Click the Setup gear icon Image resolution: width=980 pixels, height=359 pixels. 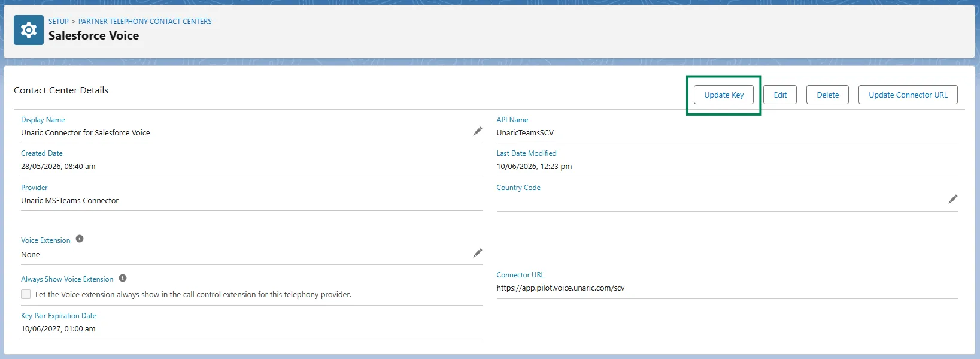[29, 30]
